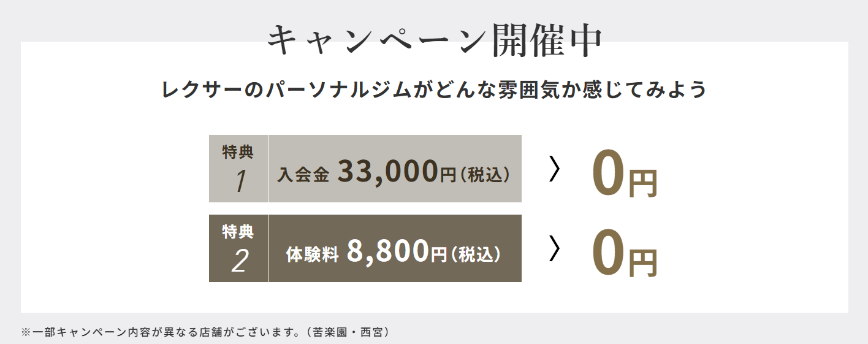Click the right chevron beside the 体験料 row
868x344 pixels.
click(x=554, y=248)
